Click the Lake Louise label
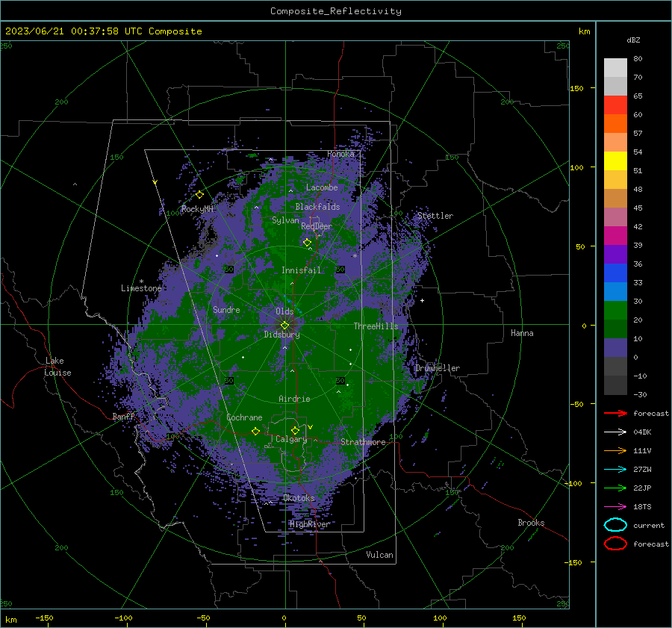The height and width of the screenshot is (628, 672). [57, 367]
